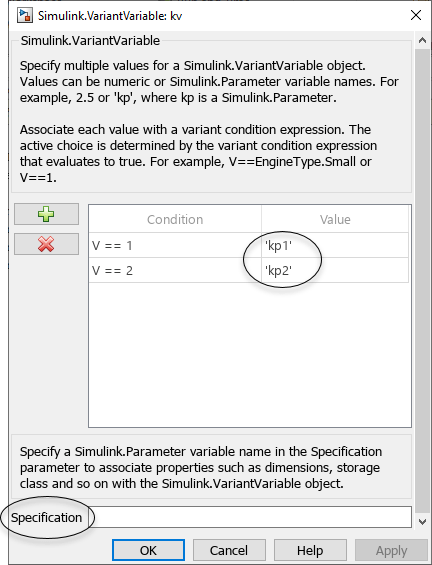Click the red X delete-row icon
432x565 pixels.
tap(46, 244)
